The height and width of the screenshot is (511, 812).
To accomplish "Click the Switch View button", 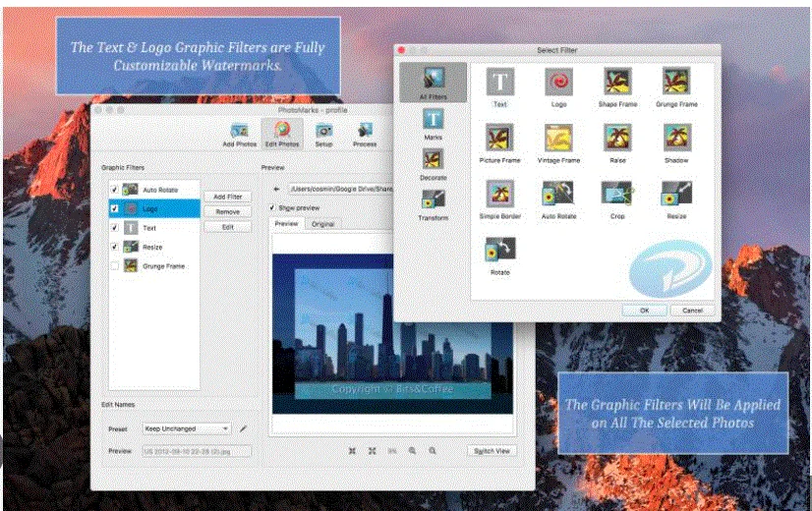I will [492, 451].
